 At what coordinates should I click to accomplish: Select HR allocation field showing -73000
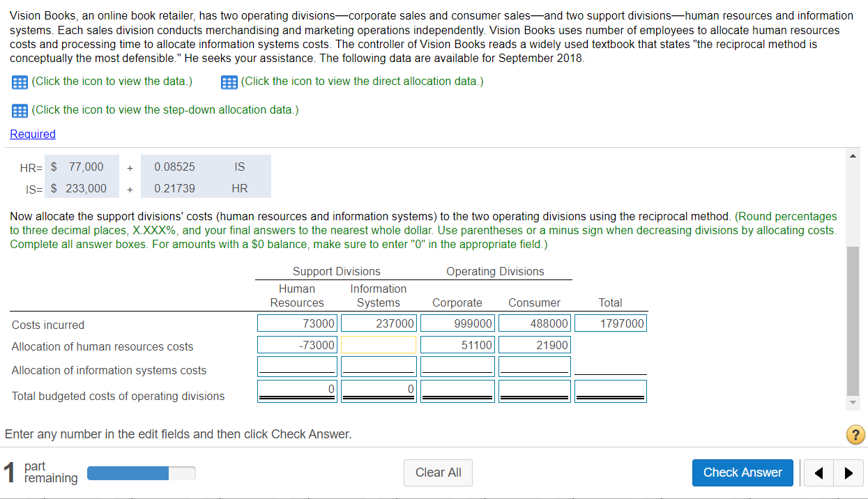[x=297, y=345]
